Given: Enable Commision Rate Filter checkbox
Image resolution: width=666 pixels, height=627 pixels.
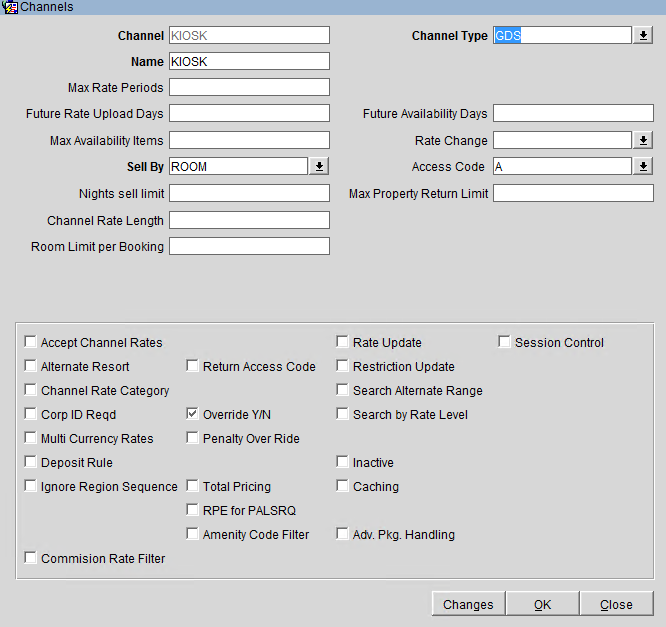Looking at the screenshot, I should tap(31, 559).
